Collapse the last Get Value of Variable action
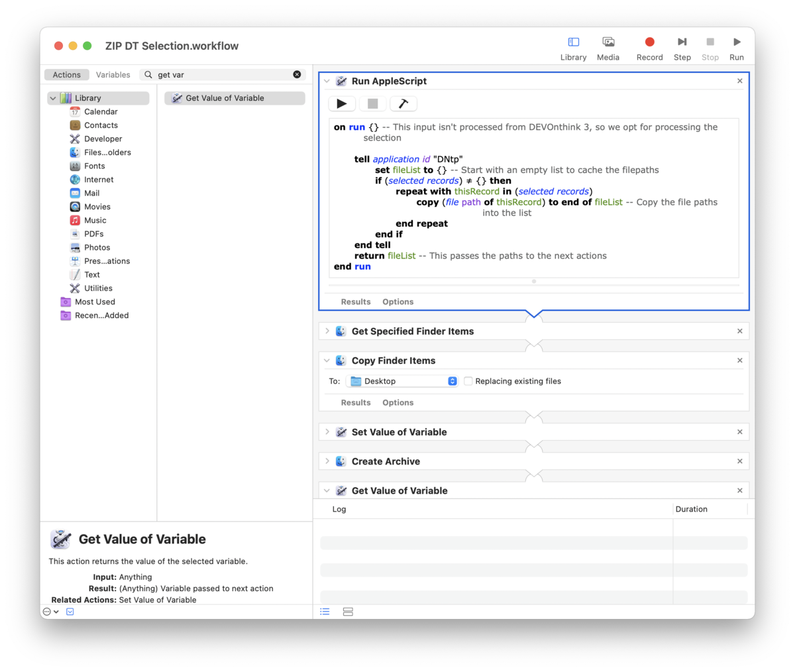 [327, 490]
